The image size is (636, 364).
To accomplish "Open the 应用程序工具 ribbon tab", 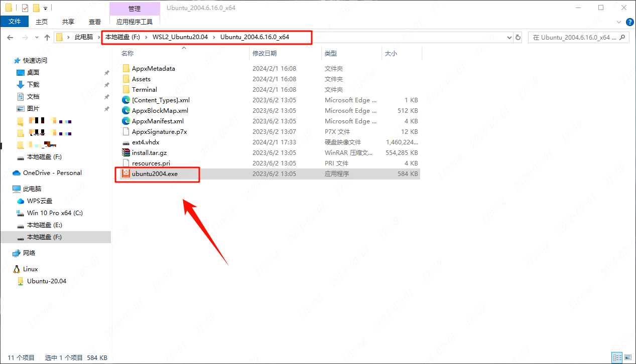I will [135, 22].
